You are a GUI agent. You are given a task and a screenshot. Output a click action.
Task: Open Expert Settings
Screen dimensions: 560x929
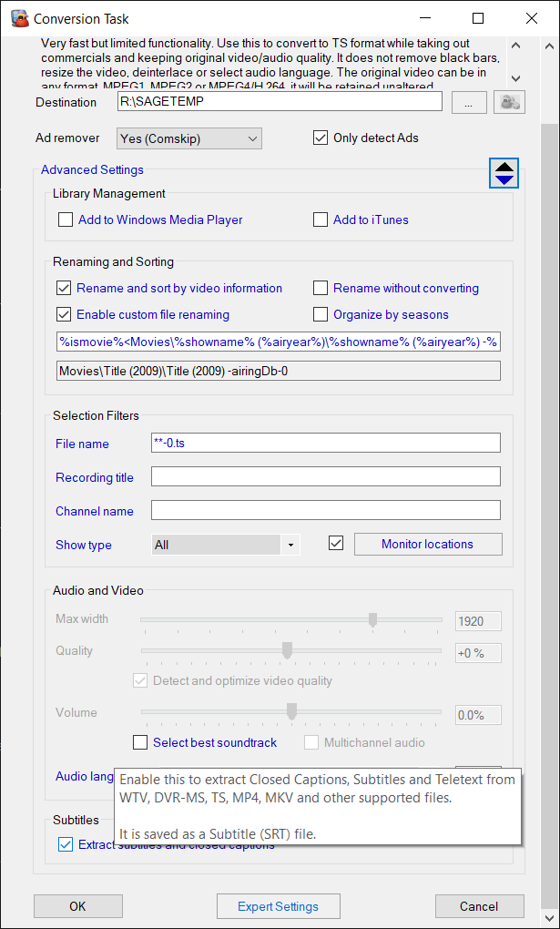tap(278, 906)
